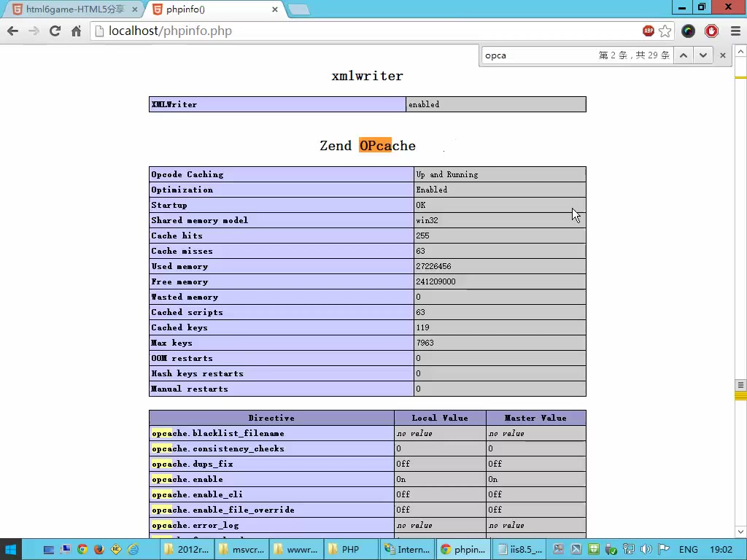
Task: Click the Adblock Plus extension icon
Action: click(x=649, y=31)
